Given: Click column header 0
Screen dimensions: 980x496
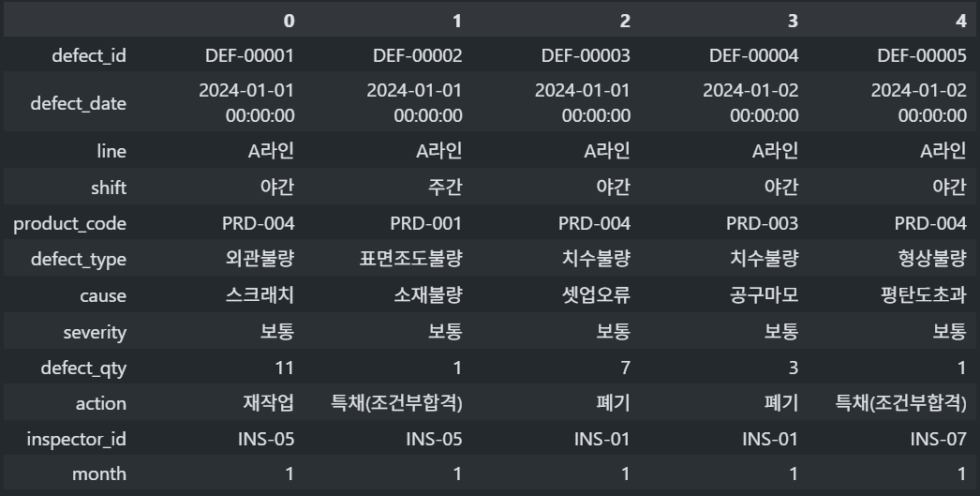Looking at the screenshot, I should 289,20.
